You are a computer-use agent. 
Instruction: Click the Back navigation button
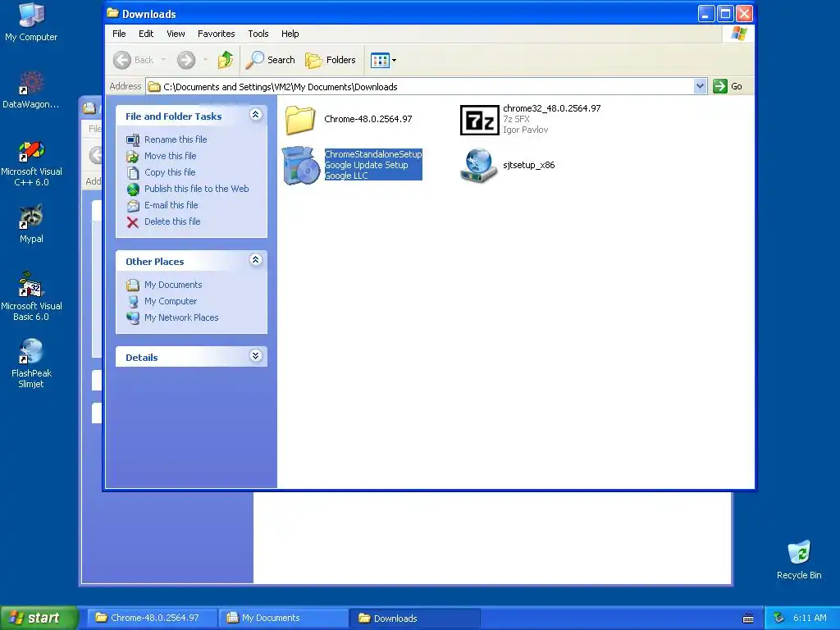pyautogui.click(x=134, y=60)
